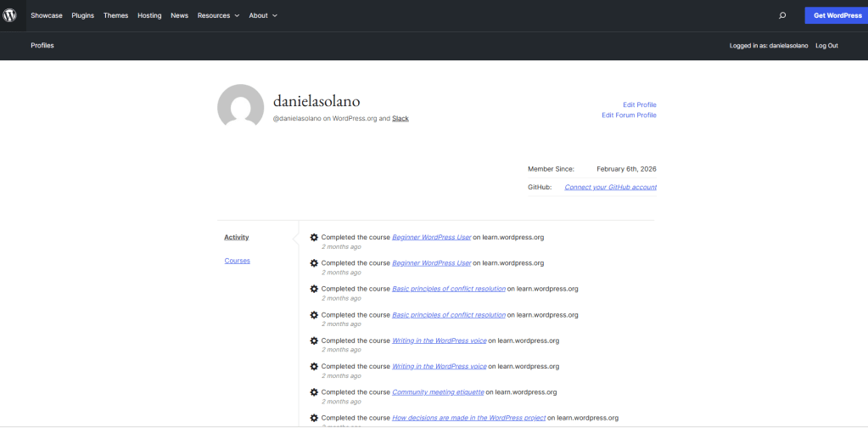Open the Slack profile link
Screen dimensions: 868x428
click(x=400, y=119)
